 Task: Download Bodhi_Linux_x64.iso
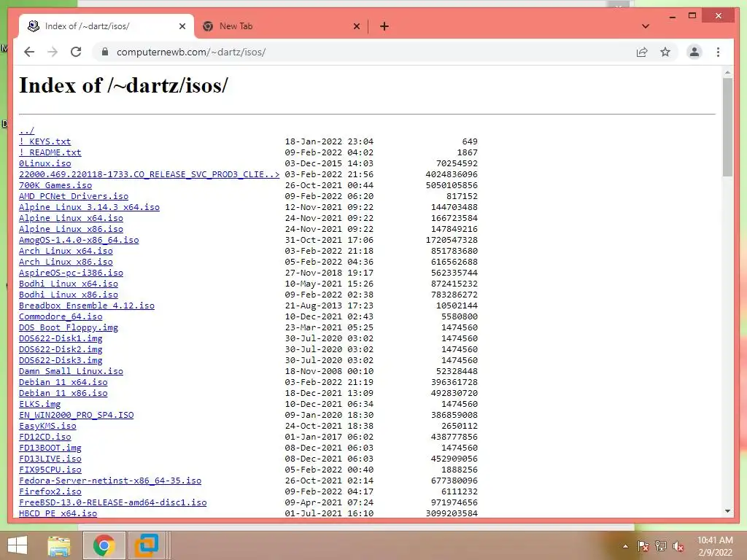68,284
